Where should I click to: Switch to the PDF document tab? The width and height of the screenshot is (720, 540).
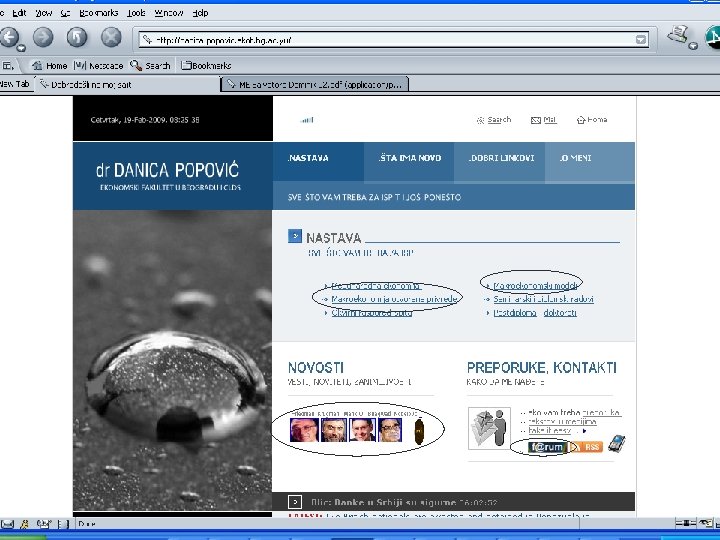click(x=315, y=84)
